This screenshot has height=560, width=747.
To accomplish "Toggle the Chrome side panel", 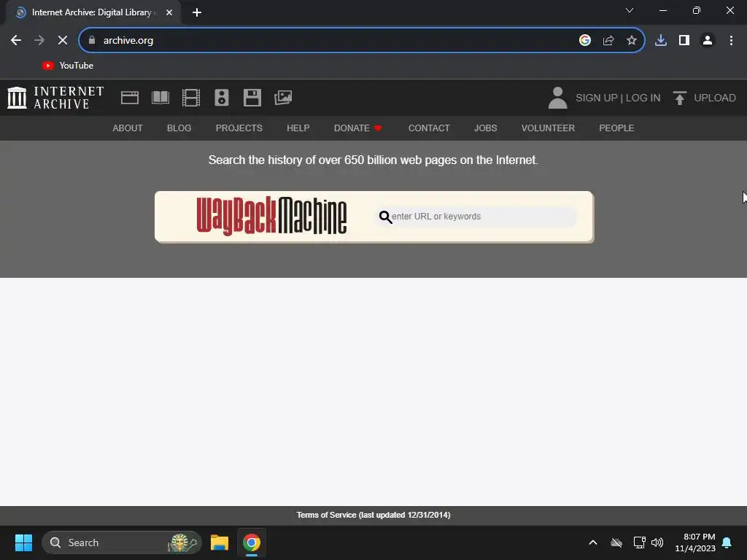I will pos(684,41).
